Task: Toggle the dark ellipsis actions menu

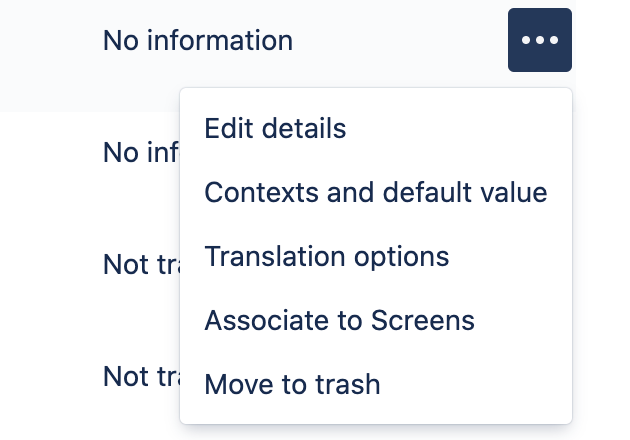Action: pyautogui.click(x=540, y=40)
